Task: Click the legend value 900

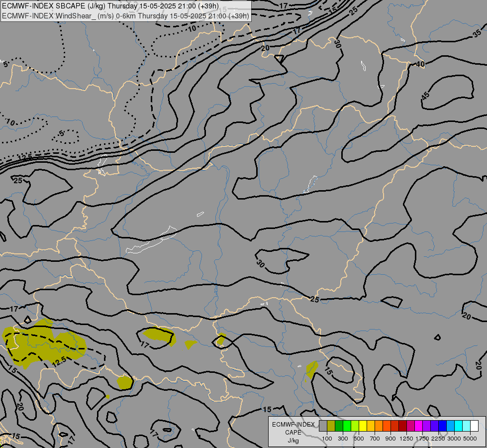Action: click(x=390, y=439)
